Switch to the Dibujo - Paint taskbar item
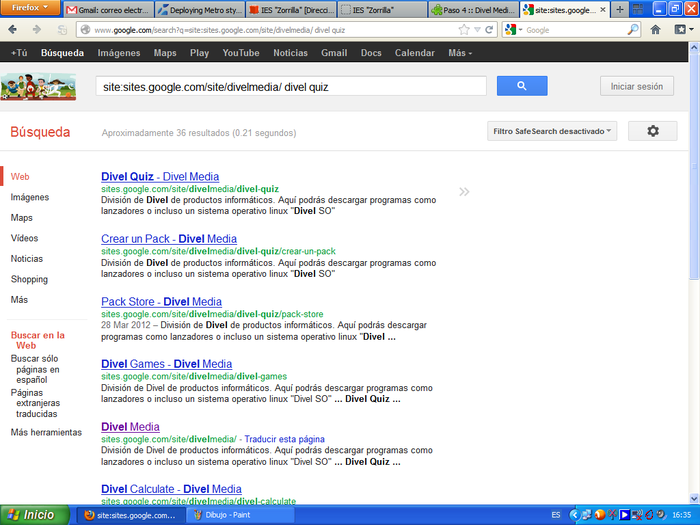 coord(241,515)
